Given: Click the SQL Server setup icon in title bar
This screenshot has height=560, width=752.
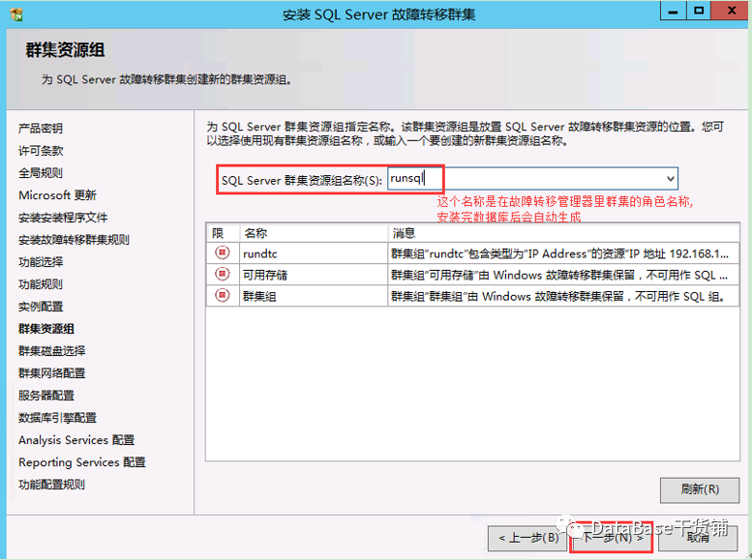Looking at the screenshot, I should [16, 15].
